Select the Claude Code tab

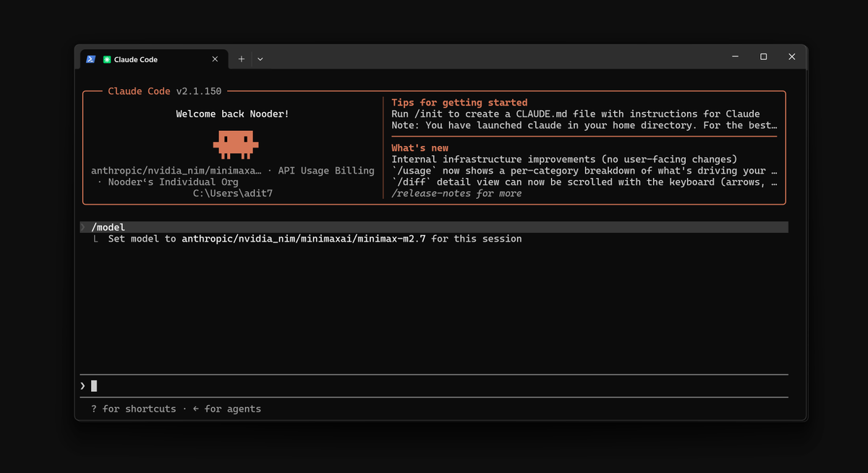pos(154,59)
